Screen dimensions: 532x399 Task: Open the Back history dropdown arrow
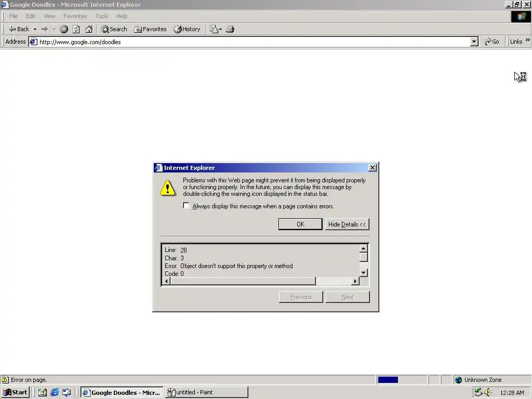[35, 29]
